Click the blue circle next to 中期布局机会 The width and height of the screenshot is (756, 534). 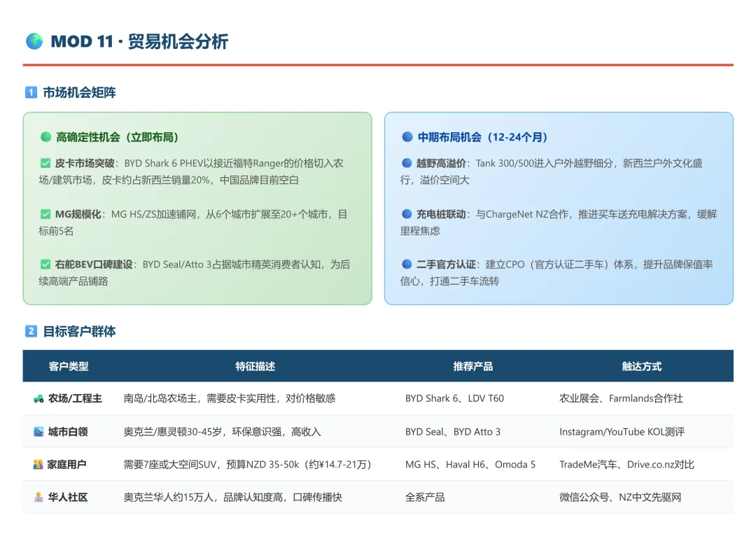pos(407,137)
